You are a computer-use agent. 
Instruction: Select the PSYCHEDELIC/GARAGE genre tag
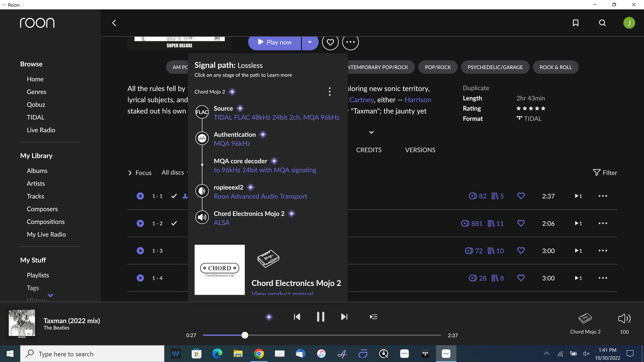point(495,67)
